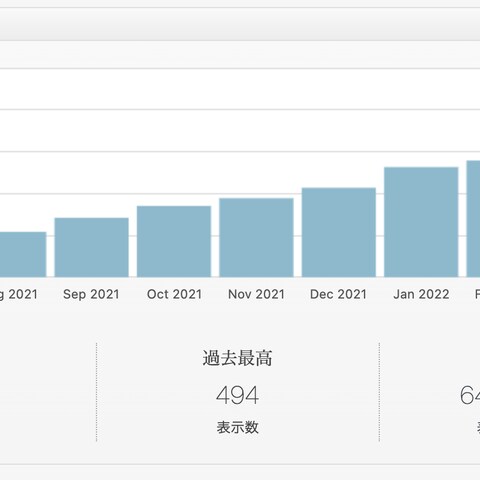Click the empty stats column at left
The height and width of the screenshot is (480, 480).
click(48, 392)
